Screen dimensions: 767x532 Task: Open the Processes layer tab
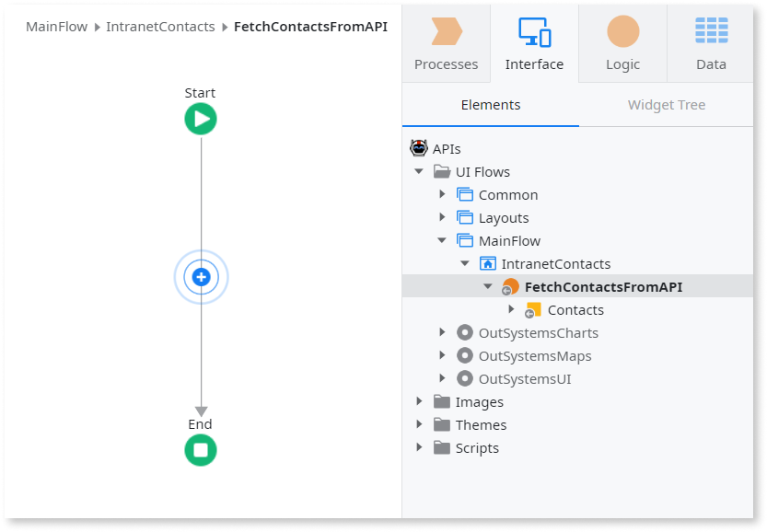pyautogui.click(x=446, y=42)
